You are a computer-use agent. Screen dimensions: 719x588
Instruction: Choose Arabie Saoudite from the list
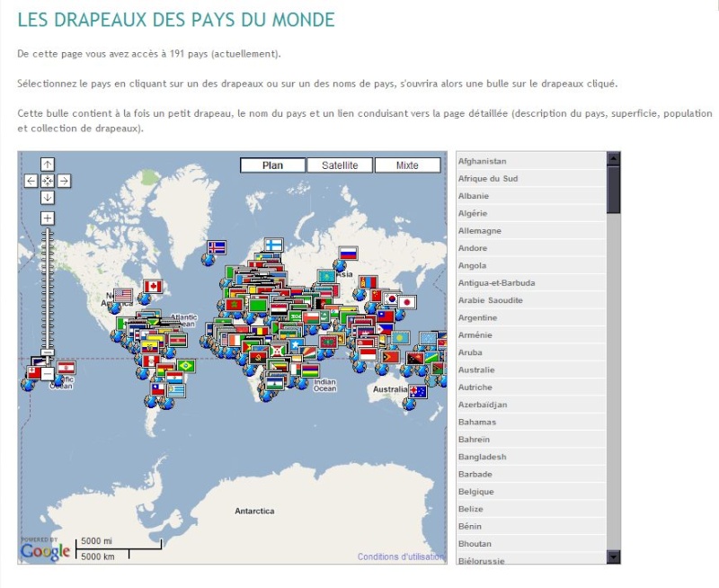point(531,300)
